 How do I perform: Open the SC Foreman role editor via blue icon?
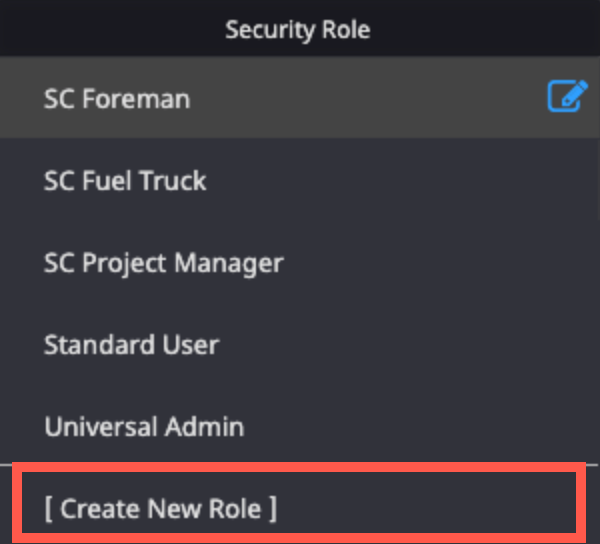[x=568, y=96]
